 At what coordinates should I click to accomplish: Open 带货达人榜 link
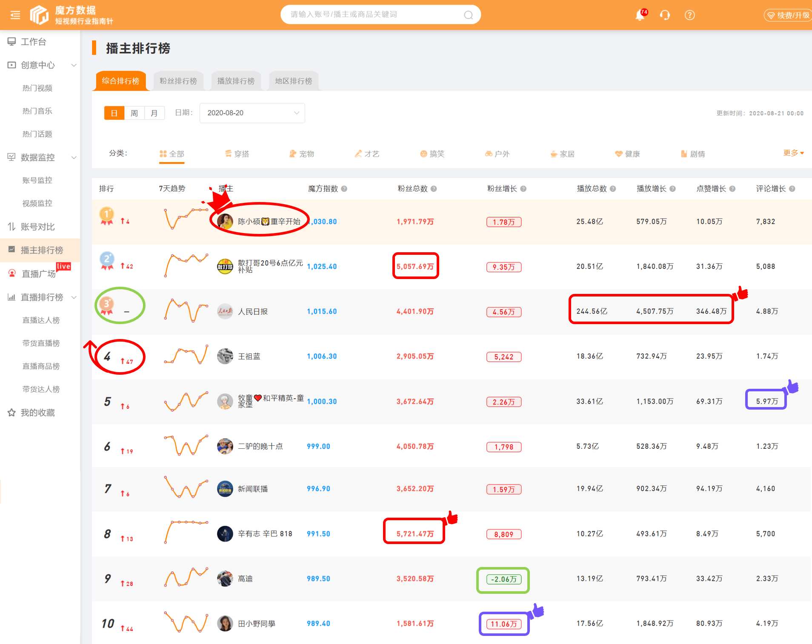(41, 389)
